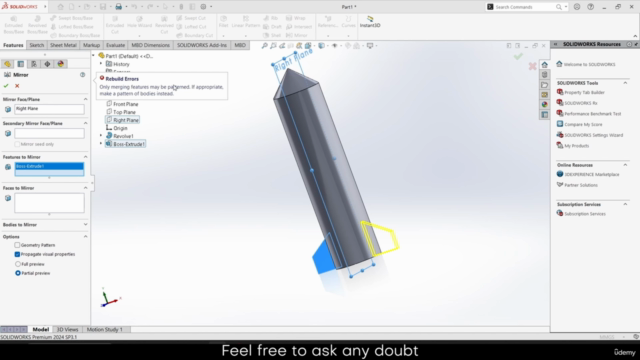Switch to the Sketch tab

coord(36,45)
